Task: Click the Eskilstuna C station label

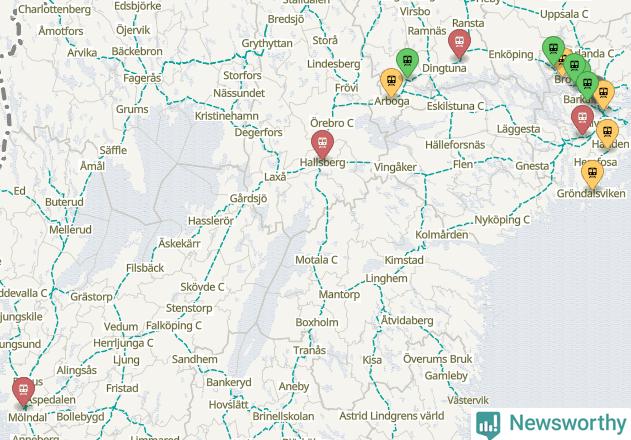Action: tap(456, 106)
